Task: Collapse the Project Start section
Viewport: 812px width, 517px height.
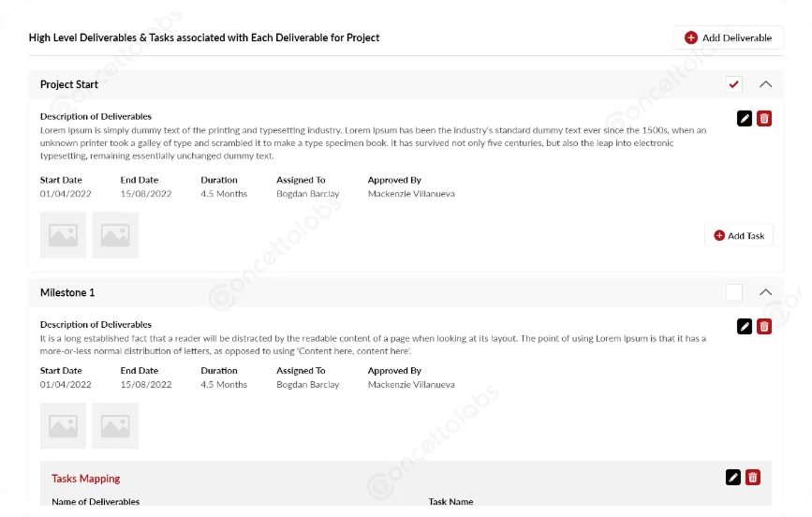Action: [x=765, y=84]
